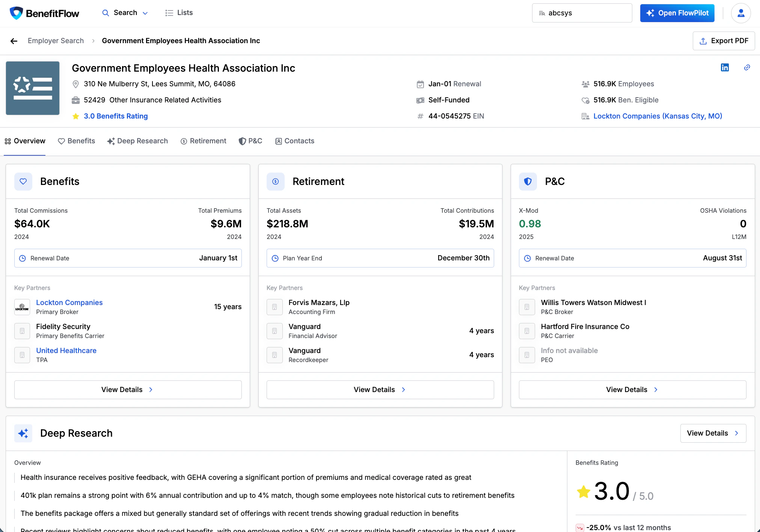Screen dimensions: 760x532
Task: Click the Export PDF button
Action: [x=724, y=41]
